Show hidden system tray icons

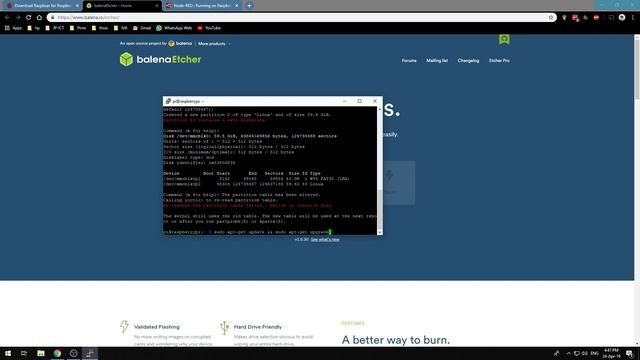568,353
